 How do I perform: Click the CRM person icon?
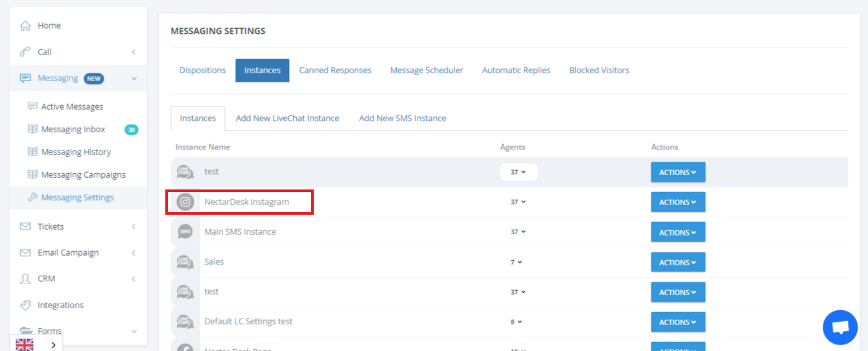point(25,278)
